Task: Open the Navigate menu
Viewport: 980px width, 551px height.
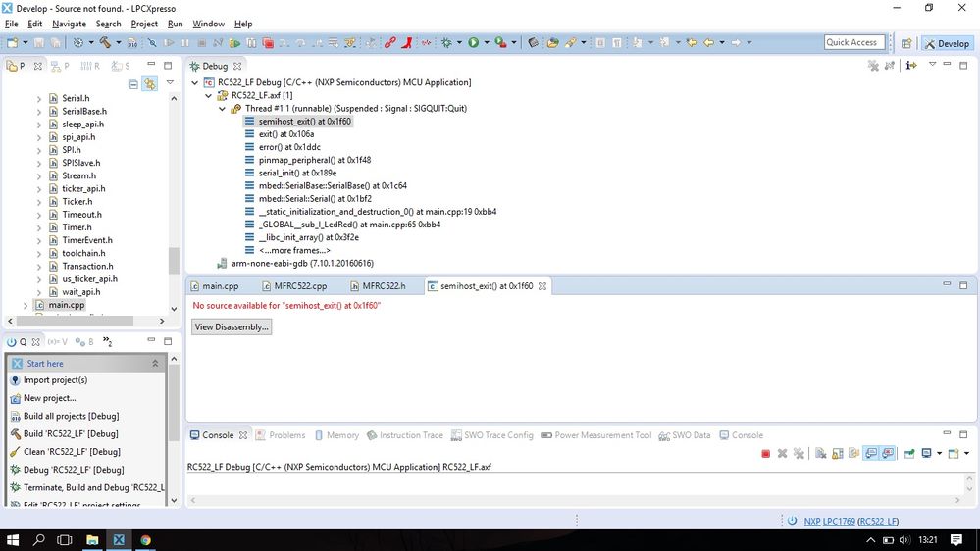Action: coord(69,24)
